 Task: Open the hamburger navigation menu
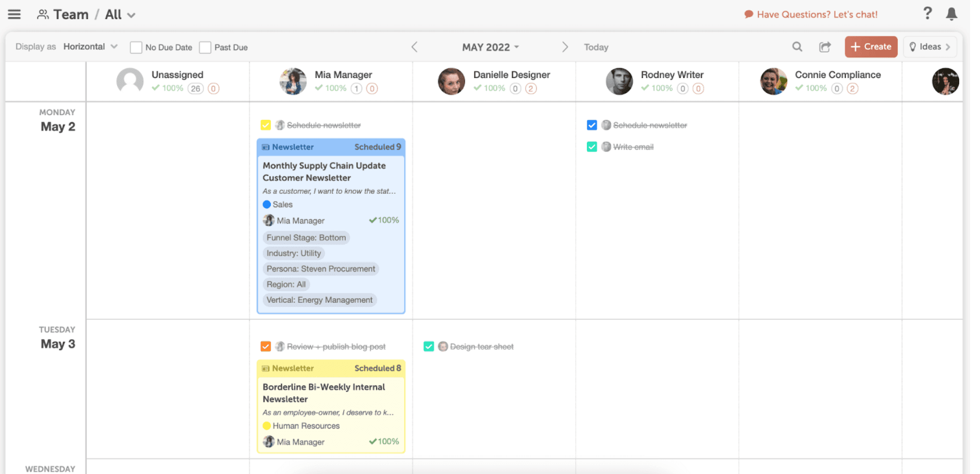point(14,14)
